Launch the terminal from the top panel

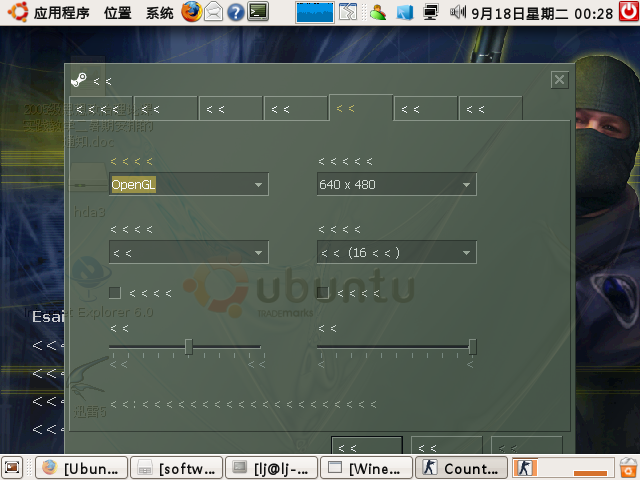(258, 12)
